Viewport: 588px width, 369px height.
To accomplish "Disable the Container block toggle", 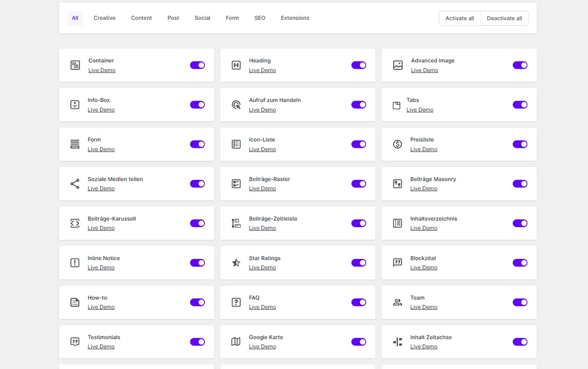I will pos(198,65).
